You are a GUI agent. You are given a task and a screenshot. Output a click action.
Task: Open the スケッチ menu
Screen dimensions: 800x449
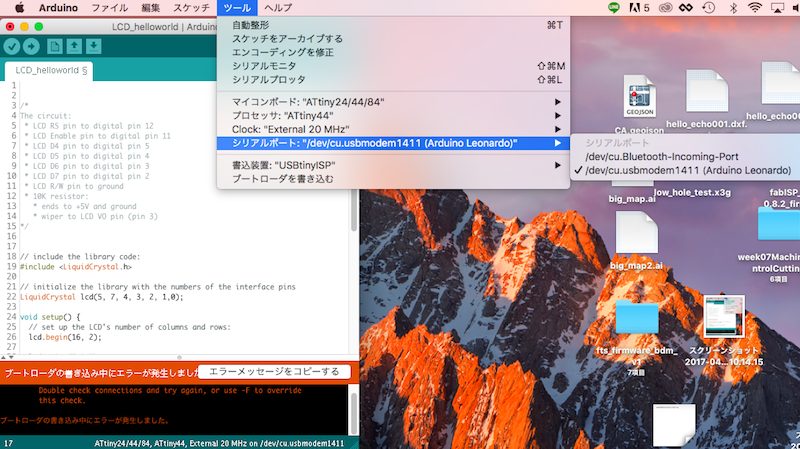click(191, 8)
